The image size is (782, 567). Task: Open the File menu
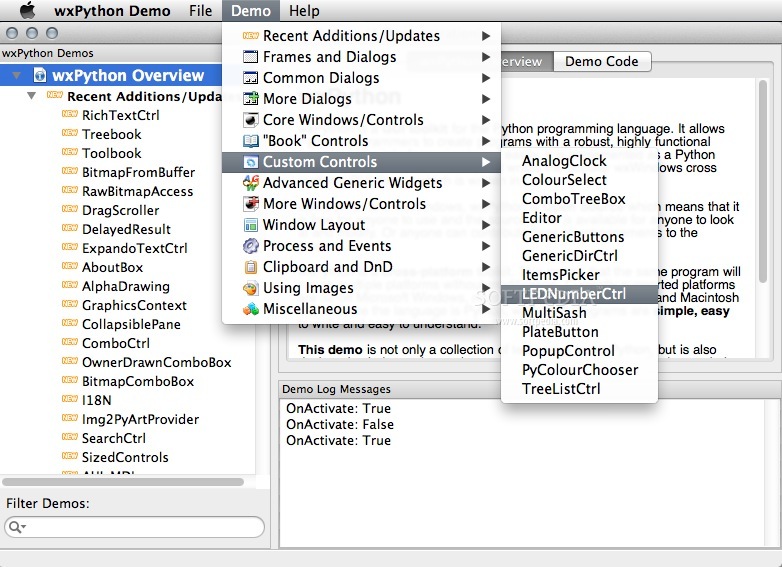point(200,10)
